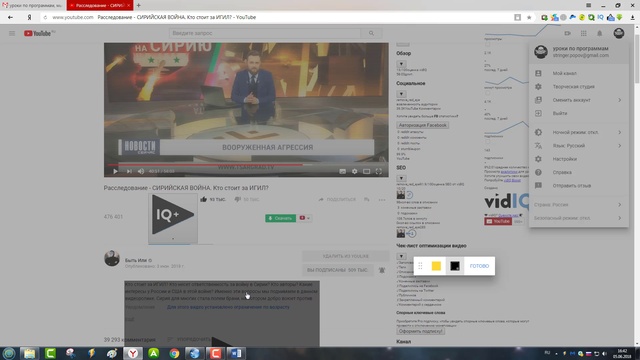This screenshot has width=640, height=360.
Task: Bookmark page with the star icon
Action: [x=529, y=17]
